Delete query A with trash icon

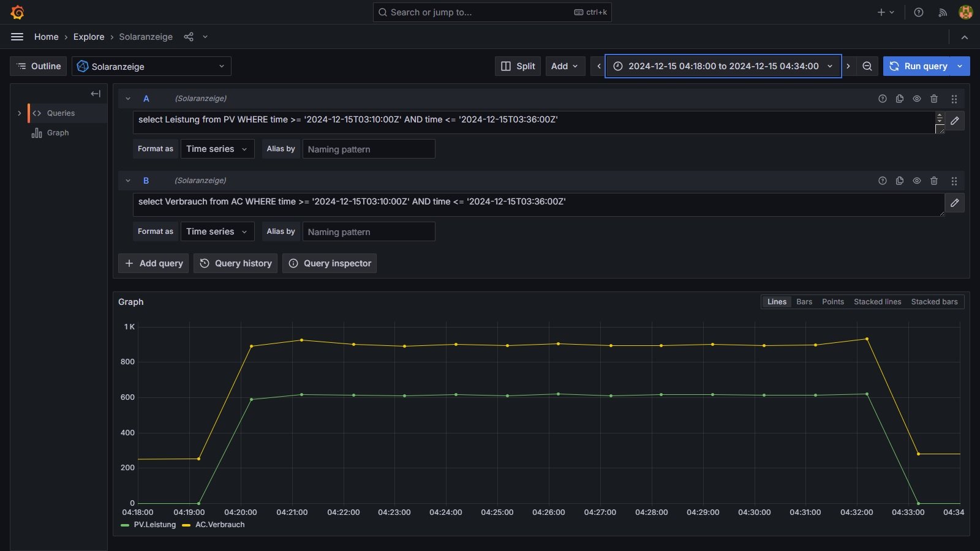point(934,99)
